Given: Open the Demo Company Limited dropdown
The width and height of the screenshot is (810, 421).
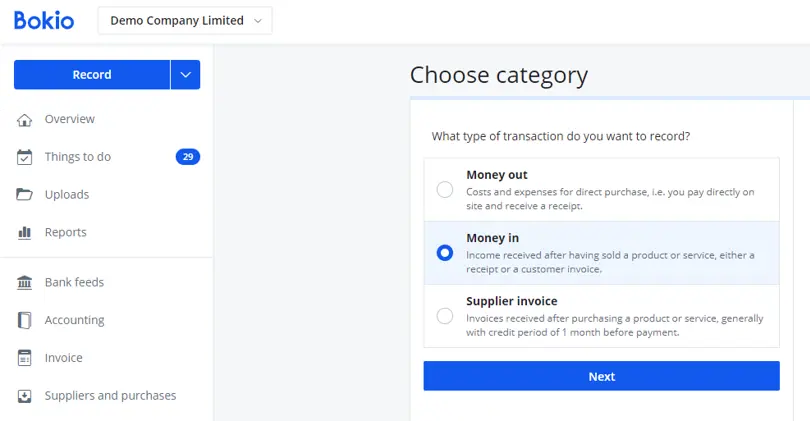Looking at the screenshot, I should (x=185, y=21).
